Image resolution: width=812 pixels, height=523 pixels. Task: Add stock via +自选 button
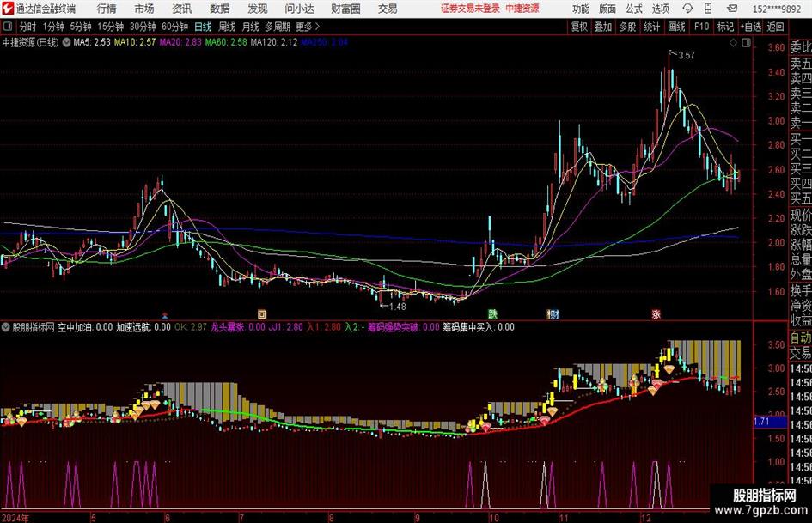[751, 27]
